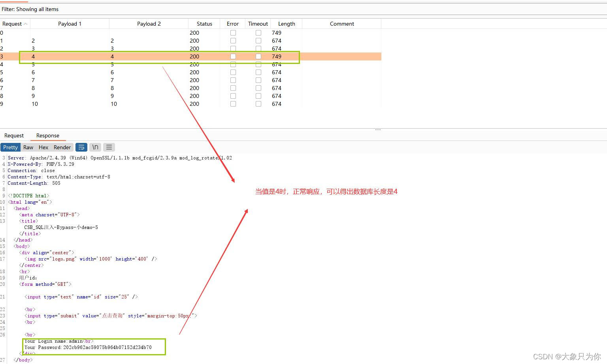Image resolution: width=607 pixels, height=364 pixels.
Task: Click the Connection: close header line
Action: tap(31, 171)
